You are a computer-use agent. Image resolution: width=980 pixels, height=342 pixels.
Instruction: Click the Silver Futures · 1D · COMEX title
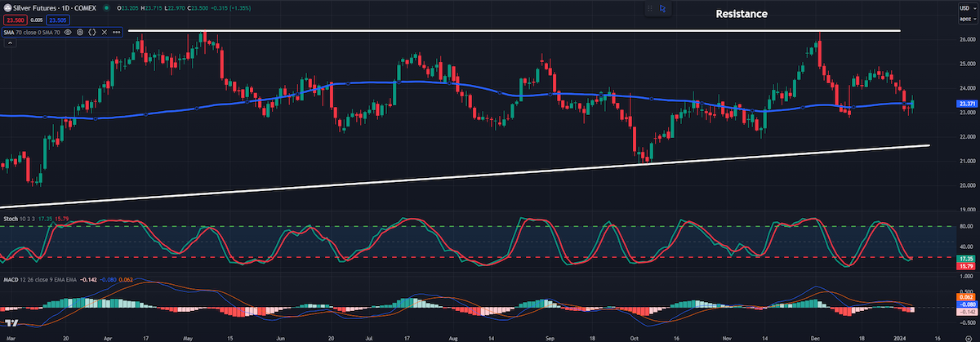coord(55,8)
